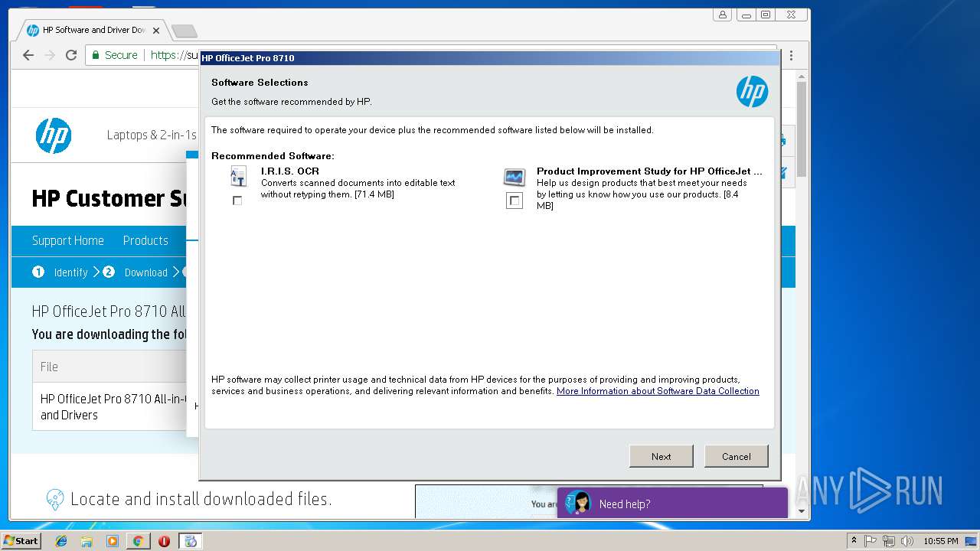Viewport: 980px width, 551px height.
Task: Check the I.R.I.S. OCR checkbox
Action: click(237, 201)
